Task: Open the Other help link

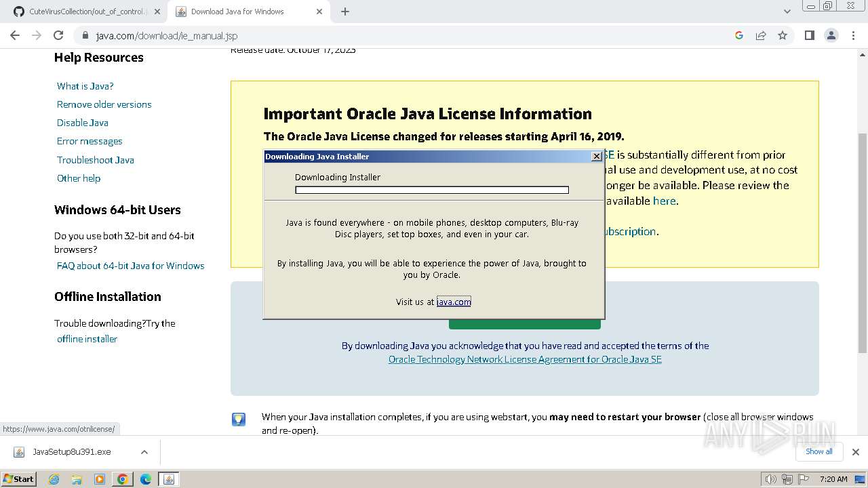Action: point(79,178)
